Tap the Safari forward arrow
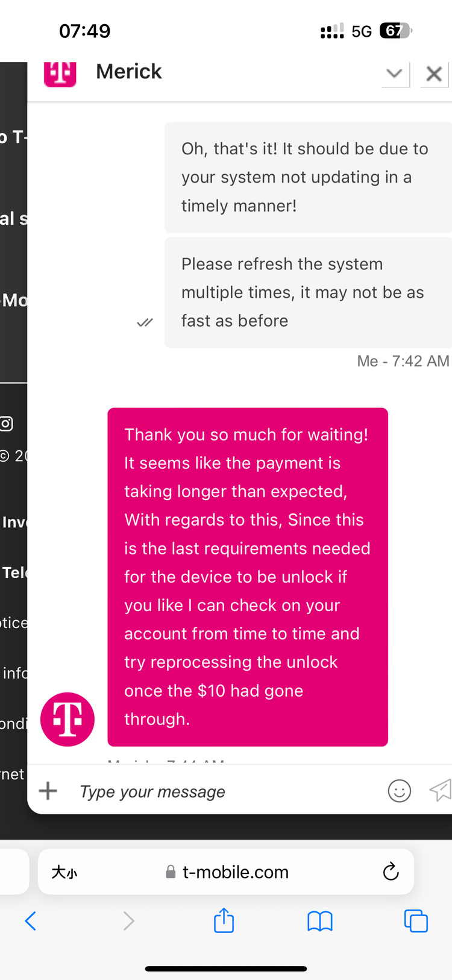Screen dimensions: 452x980 [x=128, y=921]
